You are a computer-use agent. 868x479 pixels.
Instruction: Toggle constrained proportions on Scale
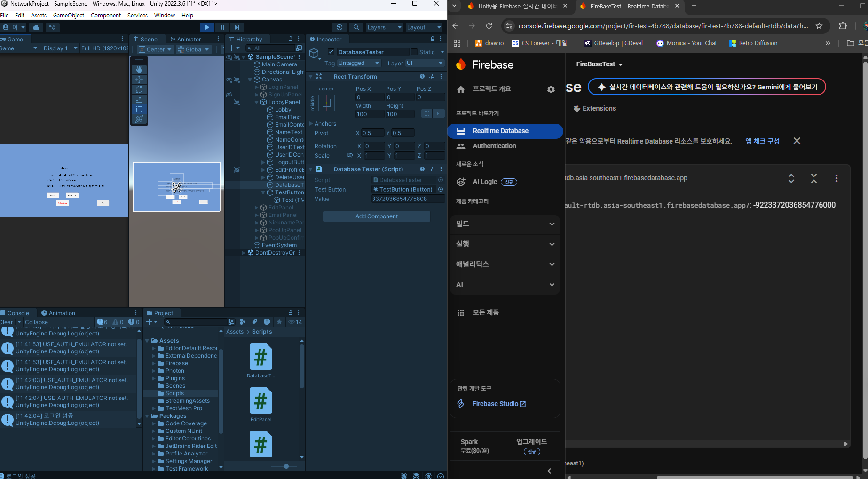349,155
